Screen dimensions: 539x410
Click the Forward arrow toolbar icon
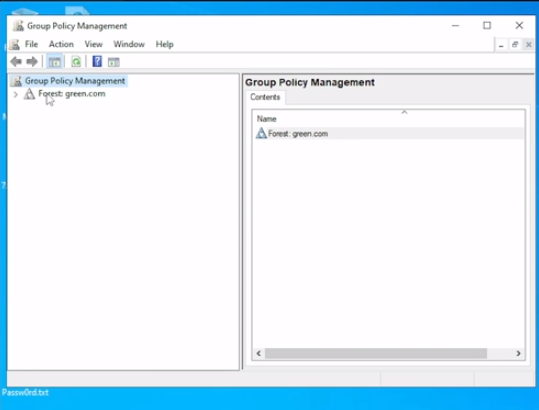[x=32, y=62]
